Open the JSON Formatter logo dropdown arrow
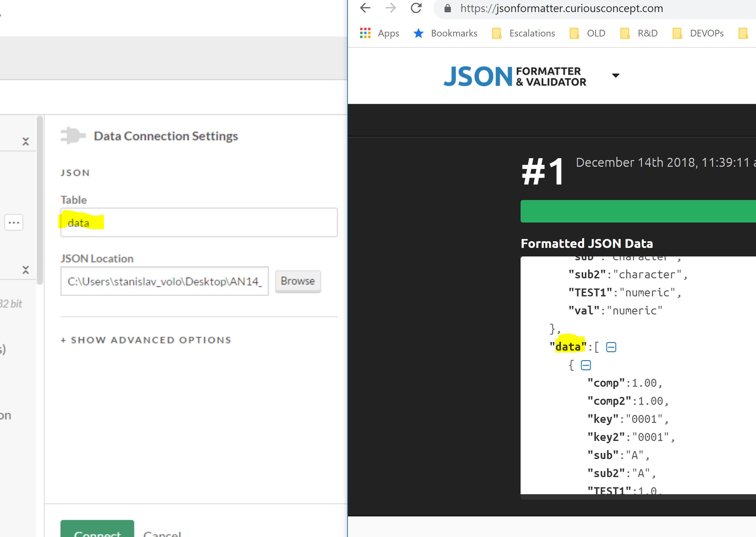Image resolution: width=756 pixels, height=537 pixels. coord(615,75)
